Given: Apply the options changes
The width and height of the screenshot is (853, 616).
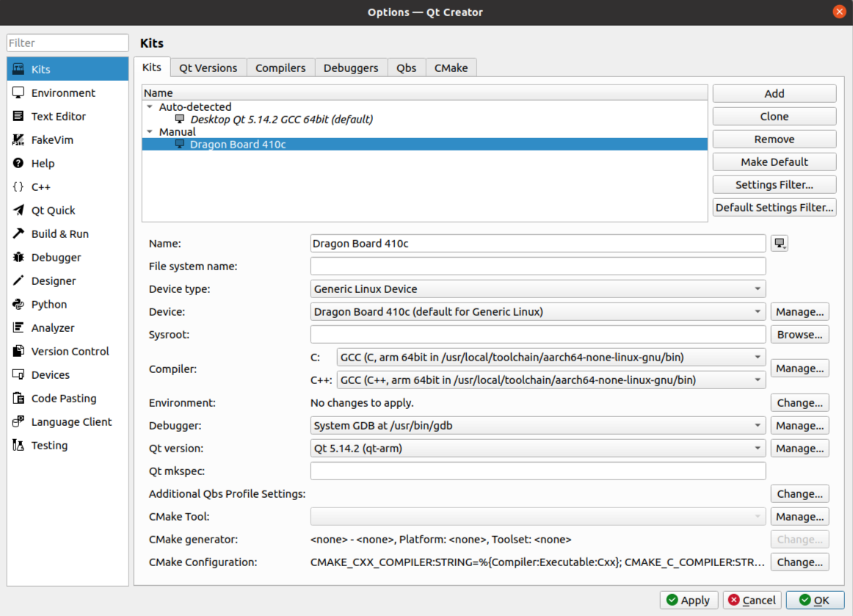Looking at the screenshot, I should pyautogui.click(x=689, y=601).
